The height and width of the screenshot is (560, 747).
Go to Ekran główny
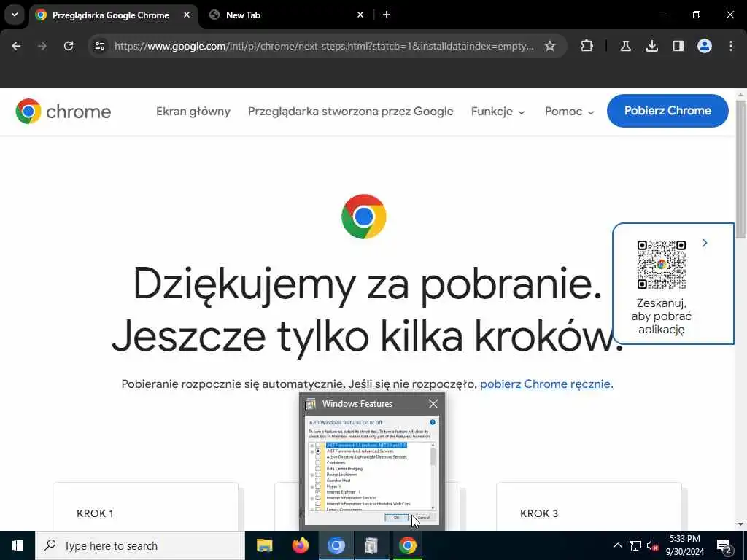[x=193, y=112]
